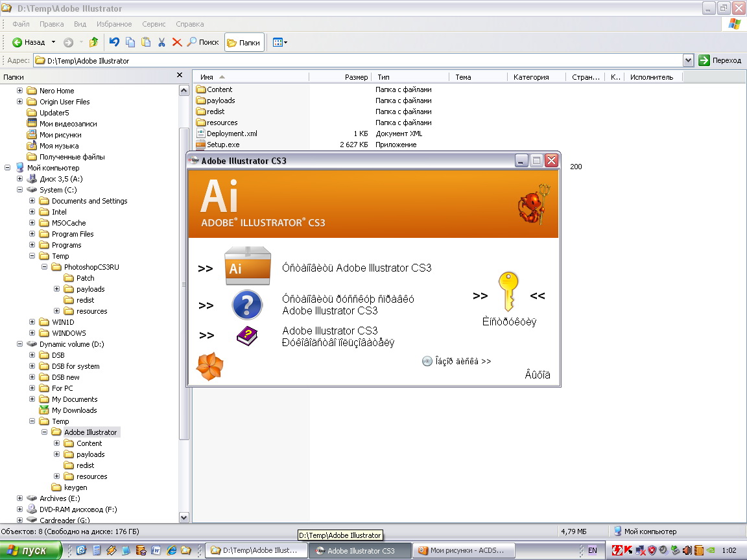Viewport: 747px width, 560px height.
Task: Toggle the Папки folders pane button
Action: coord(244,42)
